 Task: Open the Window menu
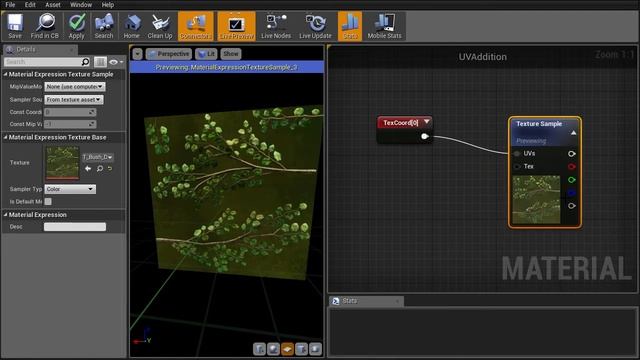pos(81,4)
